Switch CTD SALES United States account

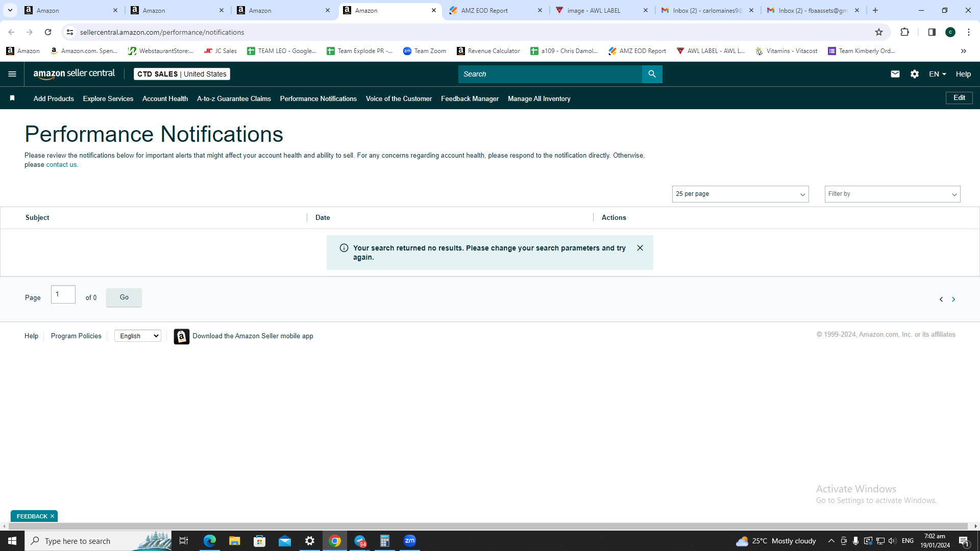(x=182, y=74)
